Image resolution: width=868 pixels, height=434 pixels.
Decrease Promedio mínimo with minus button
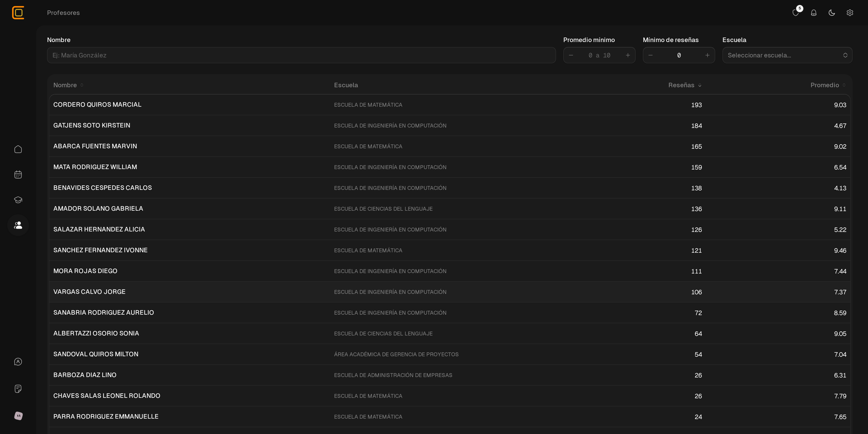(571, 55)
